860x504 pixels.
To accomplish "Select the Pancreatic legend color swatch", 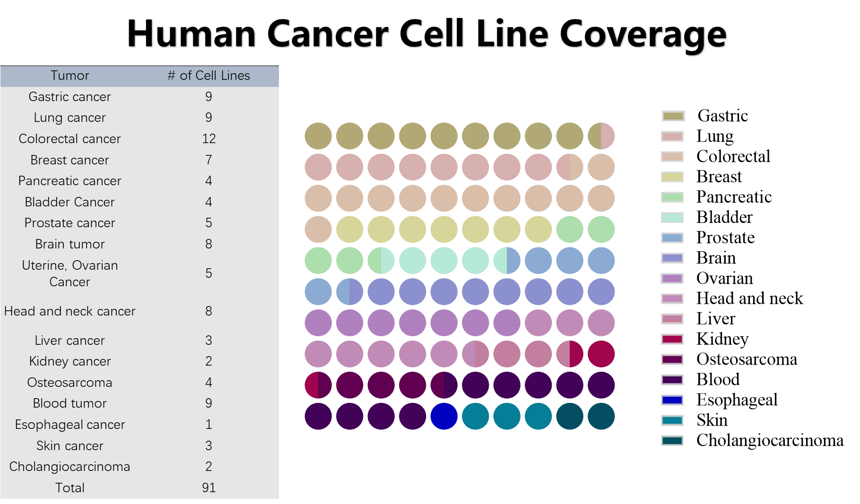I will [672, 197].
